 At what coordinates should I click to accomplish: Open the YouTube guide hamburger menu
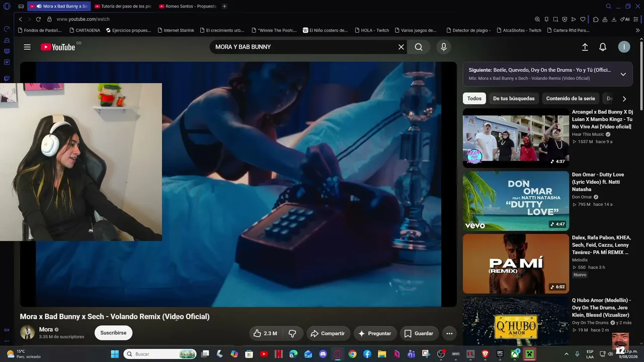click(x=27, y=47)
